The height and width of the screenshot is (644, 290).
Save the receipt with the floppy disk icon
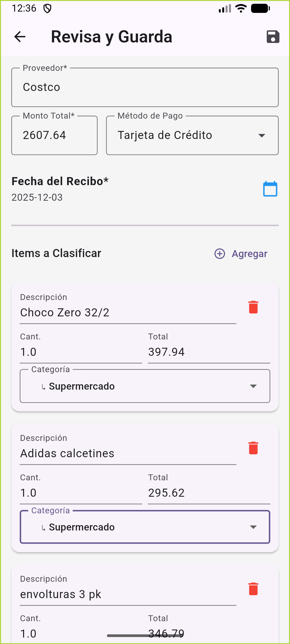pos(273,37)
